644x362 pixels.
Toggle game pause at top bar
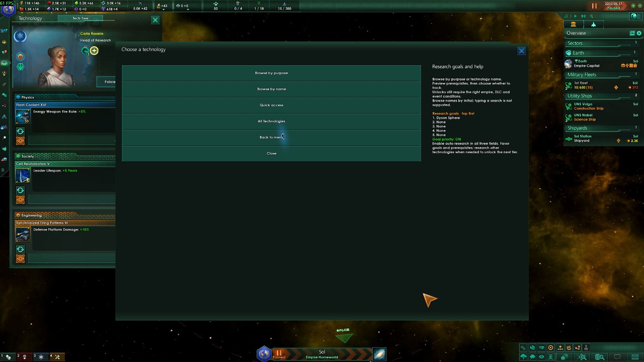(x=594, y=6)
